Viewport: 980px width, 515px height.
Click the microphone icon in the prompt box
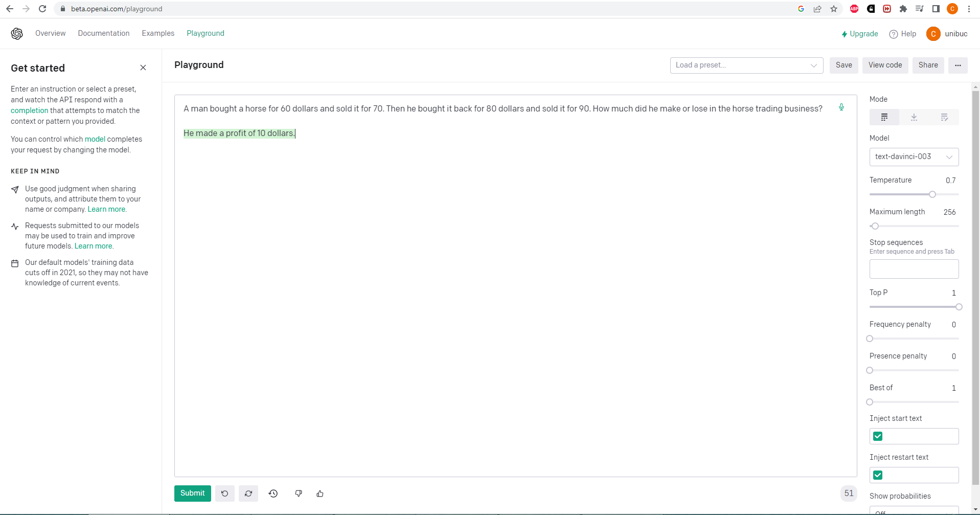(x=841, y=107)
